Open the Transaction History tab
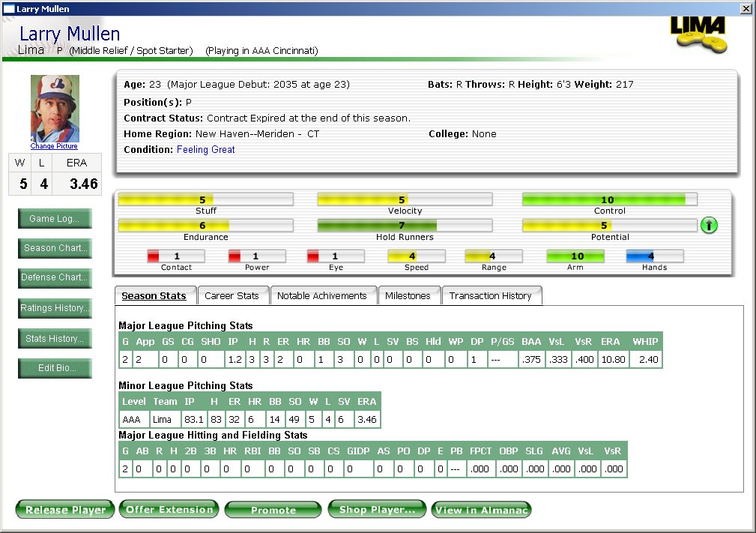This screenshot has width=756, height=533. (491, 295)
